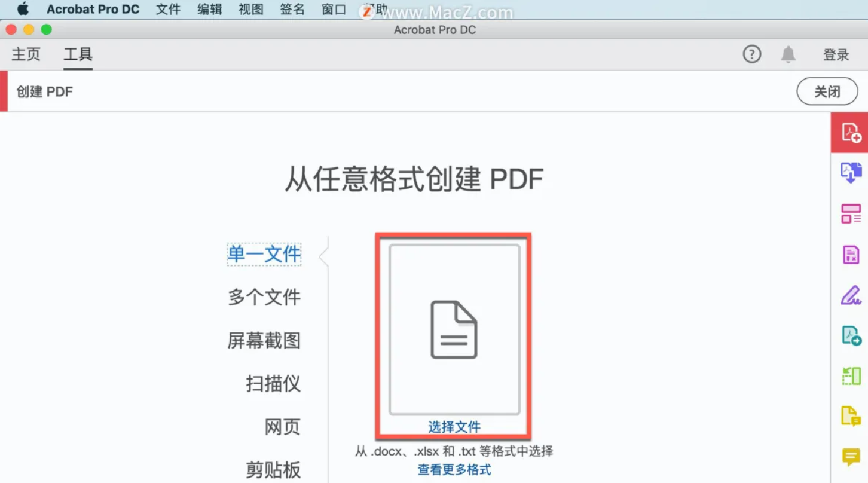
Task: Select the 多个文件 option
Action: [264, 298]
